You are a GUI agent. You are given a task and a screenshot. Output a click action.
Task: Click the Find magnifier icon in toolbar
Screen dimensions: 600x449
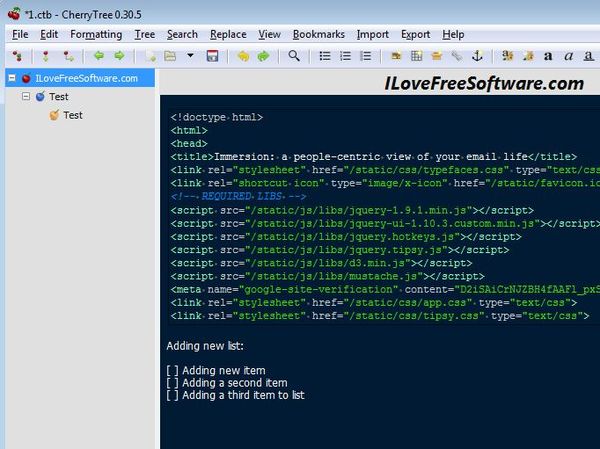pos(294,56)
